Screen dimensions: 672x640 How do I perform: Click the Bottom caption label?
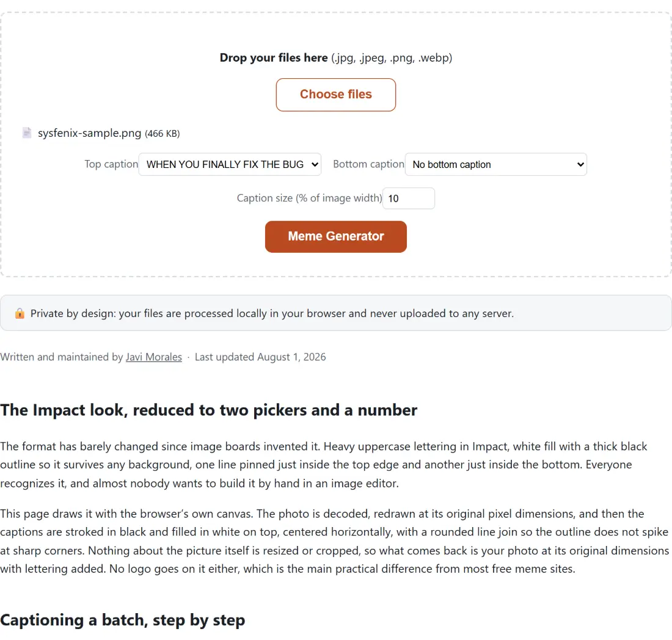[368, 164]
